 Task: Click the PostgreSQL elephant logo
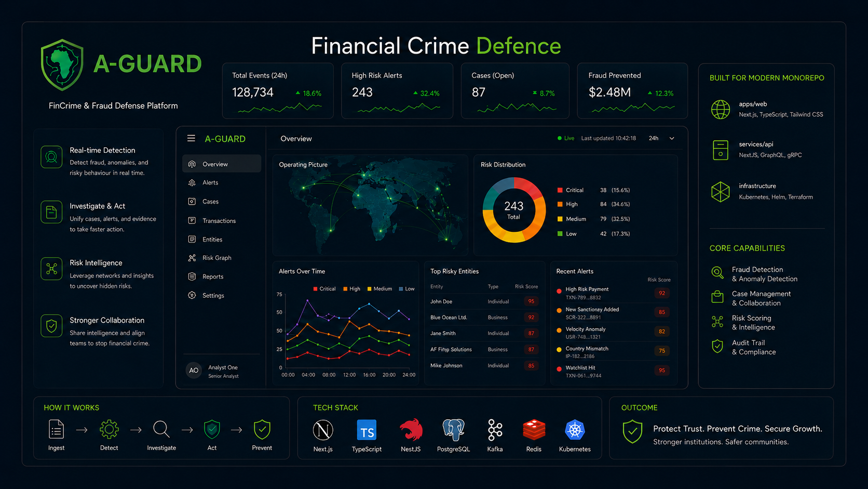(453, 430)
